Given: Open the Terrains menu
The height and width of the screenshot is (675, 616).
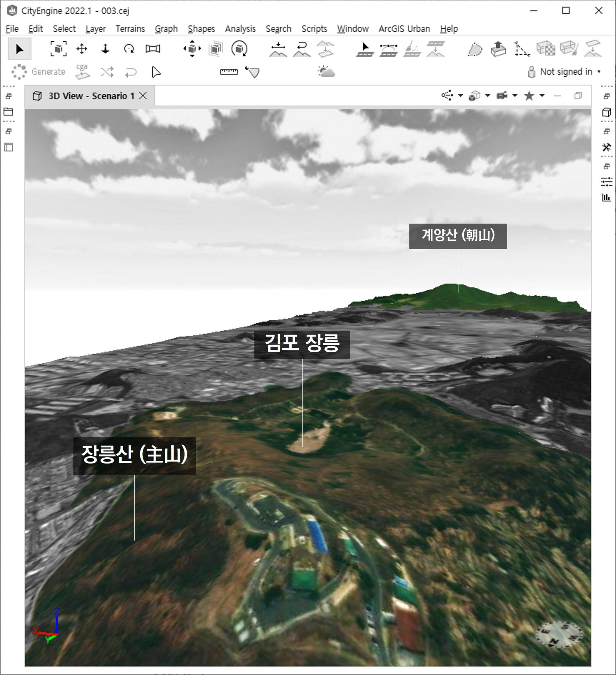Looking at the screenshot, I should (130, 29).
